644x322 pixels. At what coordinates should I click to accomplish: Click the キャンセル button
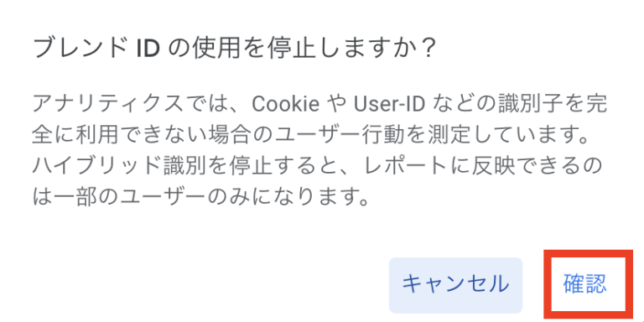click(455, 285)
